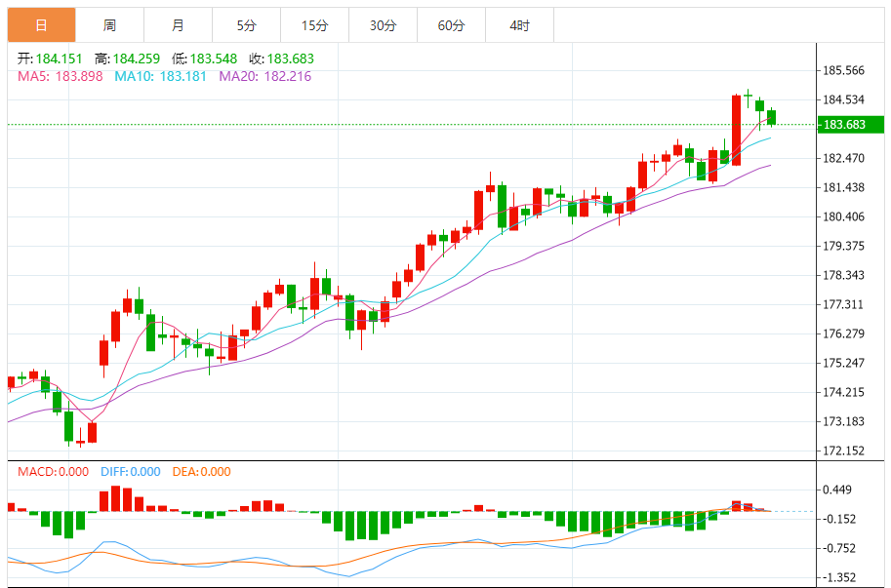
Task: Click the 181.438 price axis label
Action: [843, 187]
